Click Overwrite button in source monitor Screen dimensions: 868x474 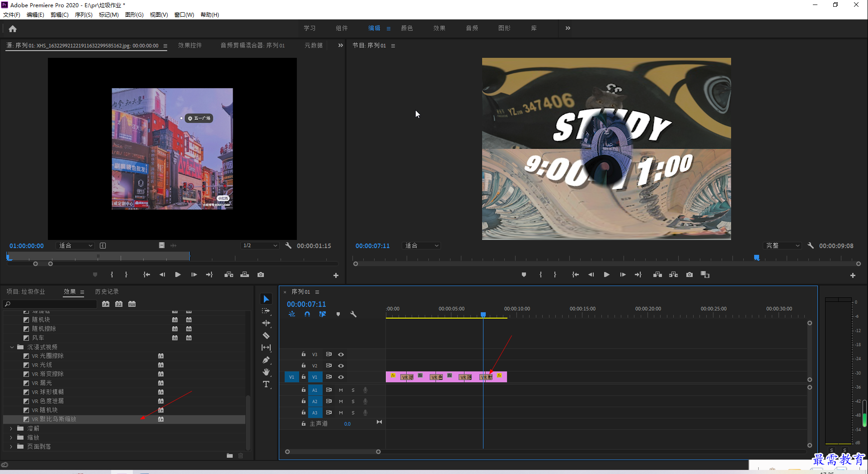pos(244,275)
